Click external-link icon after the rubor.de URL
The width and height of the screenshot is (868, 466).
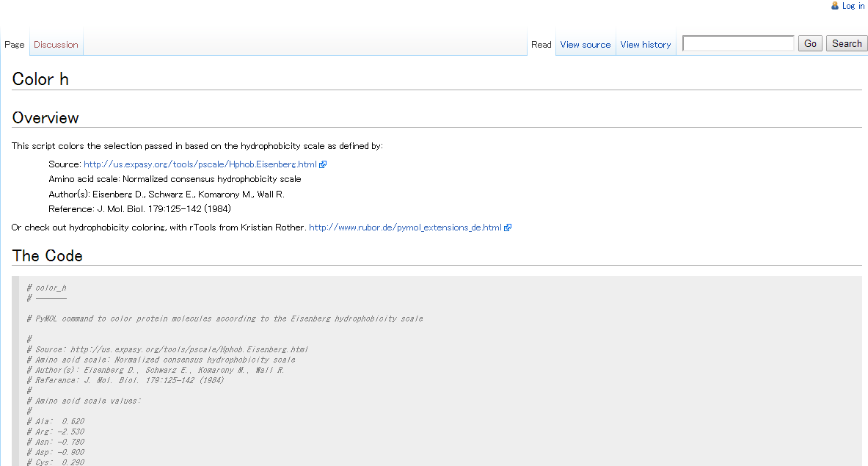[x=508, y=227]
